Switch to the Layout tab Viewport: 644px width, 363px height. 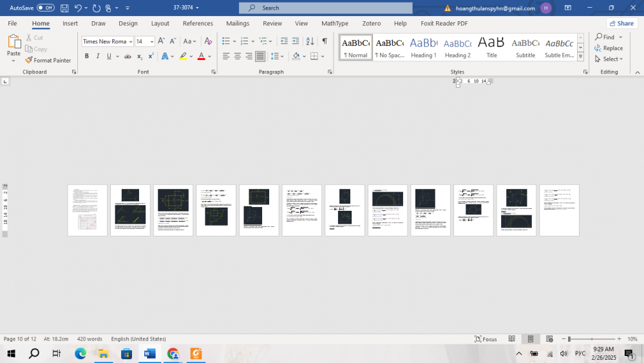(160, 23)
